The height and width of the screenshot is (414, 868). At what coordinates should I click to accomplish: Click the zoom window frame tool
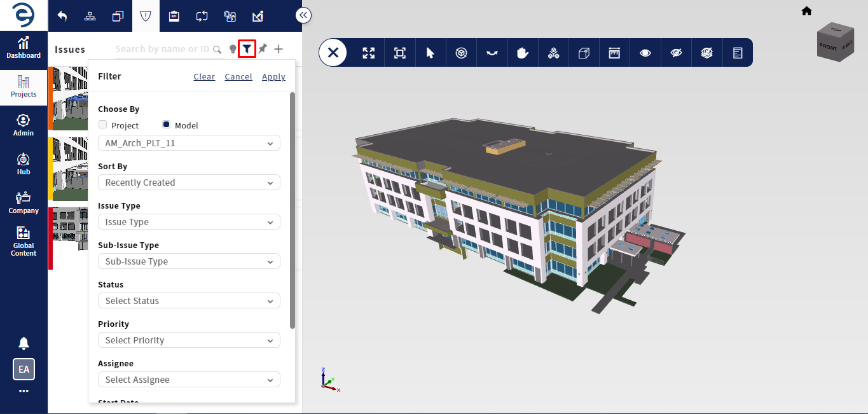click(x=399, y=53)
